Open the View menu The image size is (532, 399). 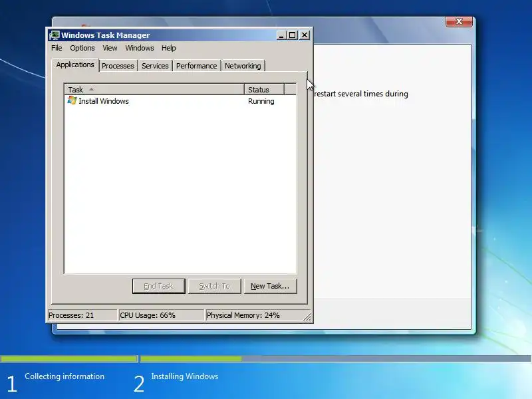click(110, 48)
